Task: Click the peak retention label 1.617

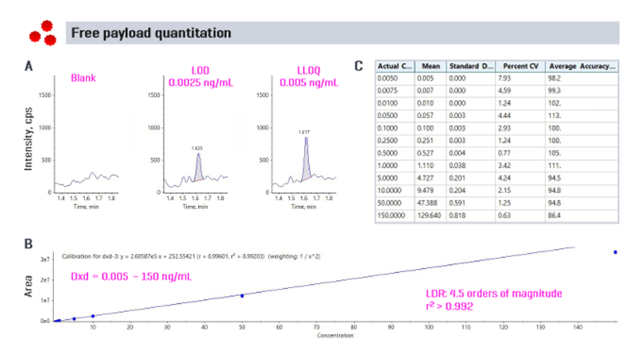Action: tap(304, 132)
